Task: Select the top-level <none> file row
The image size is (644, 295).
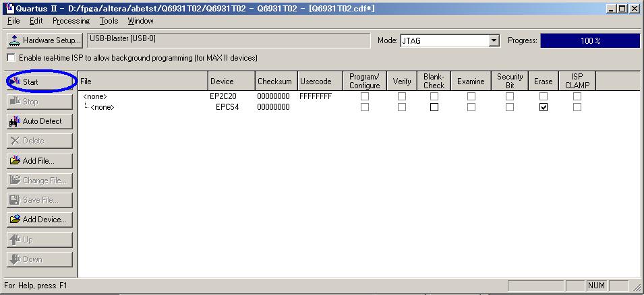Action: coord(95,96)
